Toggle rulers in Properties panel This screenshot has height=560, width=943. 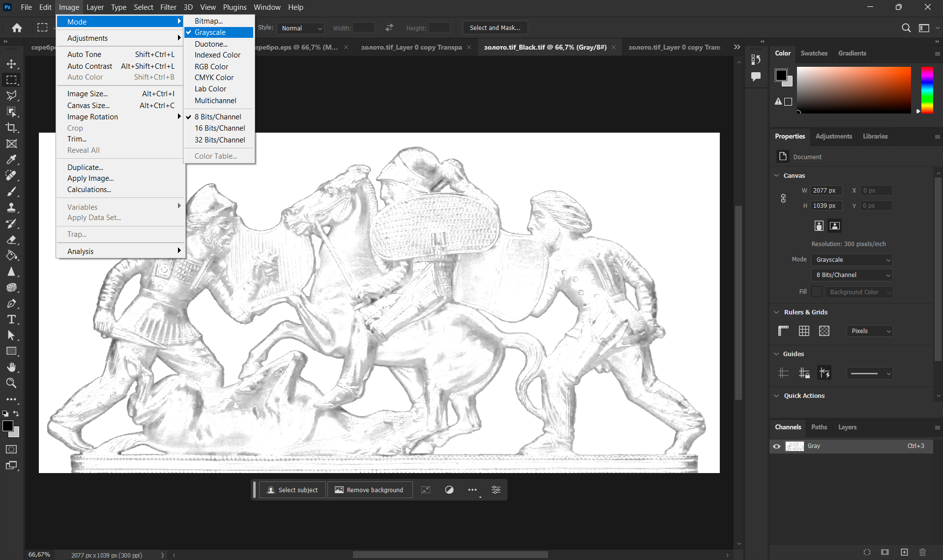(784, 331)
